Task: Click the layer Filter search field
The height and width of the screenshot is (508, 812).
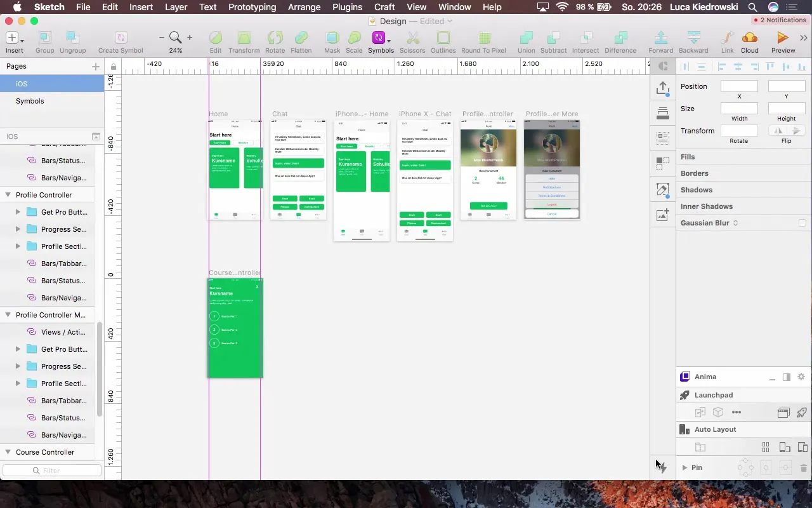Action: pos(52,471)
